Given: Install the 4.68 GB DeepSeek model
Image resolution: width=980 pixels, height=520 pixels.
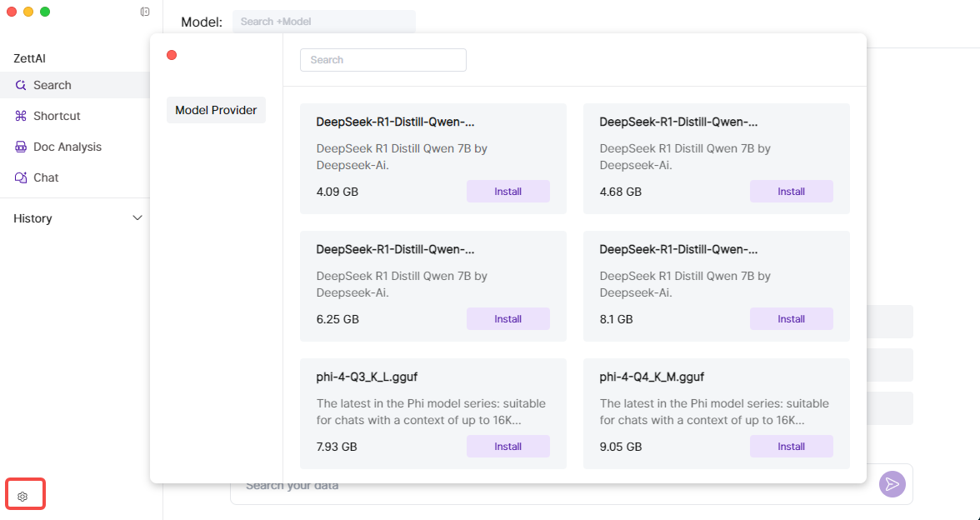Looking at the screenshot, I should pyautogui.click(x=792, y=192).
